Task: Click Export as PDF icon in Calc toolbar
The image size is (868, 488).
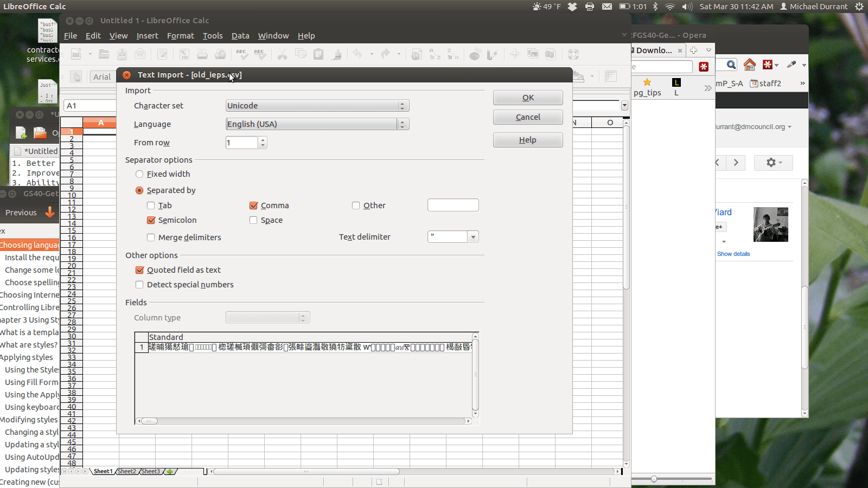Action: click(x=184, y=54)
